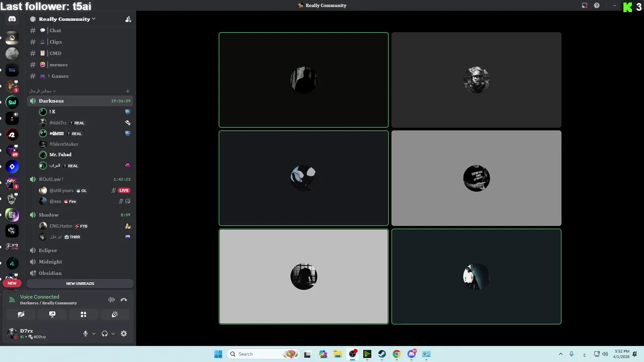Open the Kick logo icon top right
Viewport: 644px width, 362px height.
click(x=627, y=7)
